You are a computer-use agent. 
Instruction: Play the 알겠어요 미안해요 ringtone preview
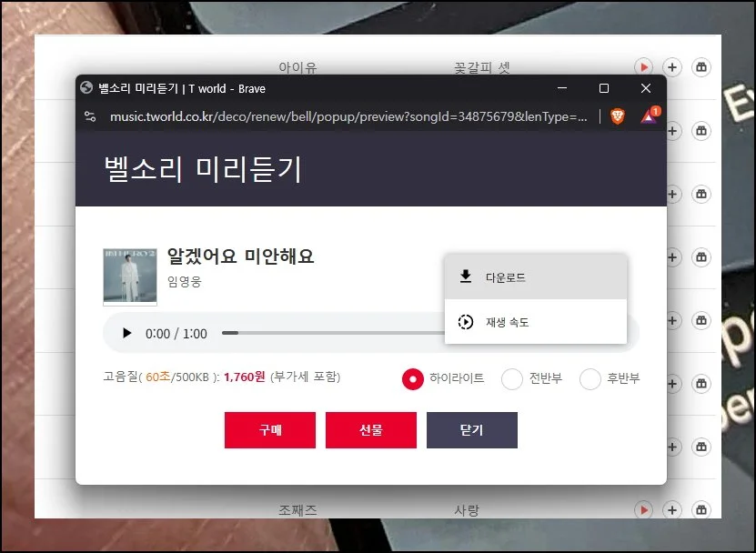pyautogui.click(x=127, y=334)
